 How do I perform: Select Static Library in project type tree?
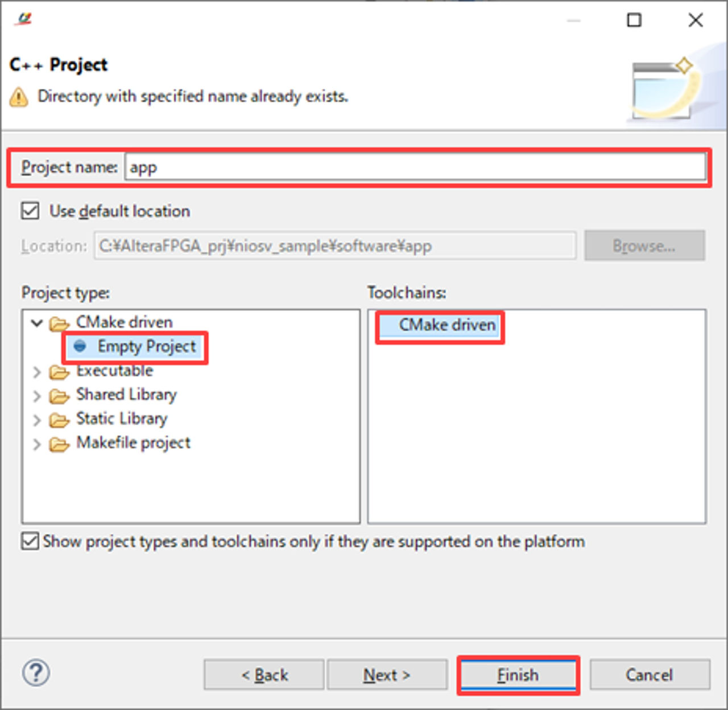[122, 419]
